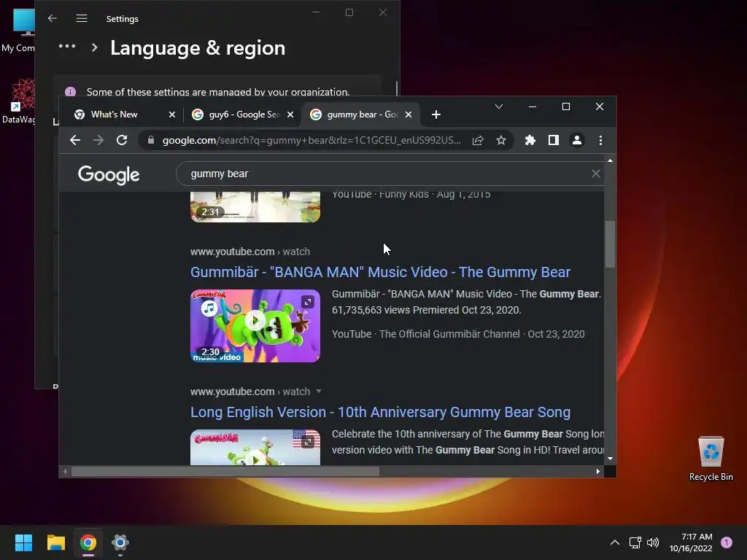Share this page icon in address bar
This screenshot has height=560, width=747.
(x=478, y=140)
